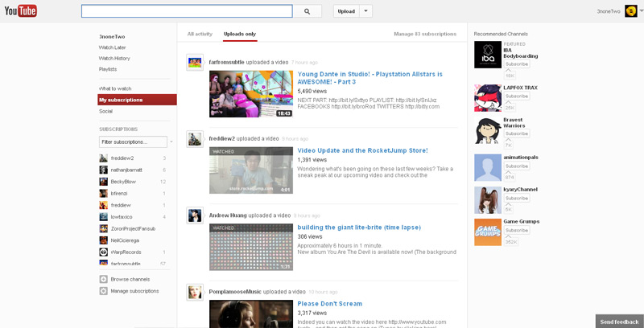
Task: Click the Browse channels plus icon
Action: [104, 279]
